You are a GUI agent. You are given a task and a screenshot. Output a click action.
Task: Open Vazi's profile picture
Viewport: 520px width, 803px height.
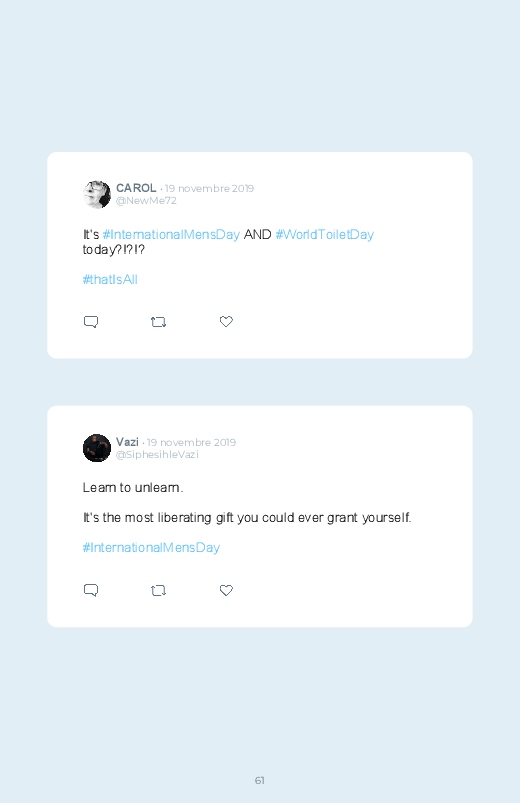(97, 448)
